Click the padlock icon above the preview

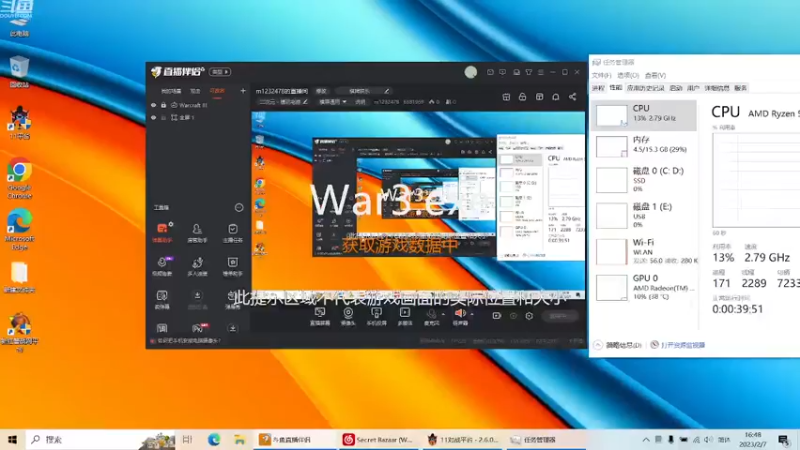tap(522, 97)
